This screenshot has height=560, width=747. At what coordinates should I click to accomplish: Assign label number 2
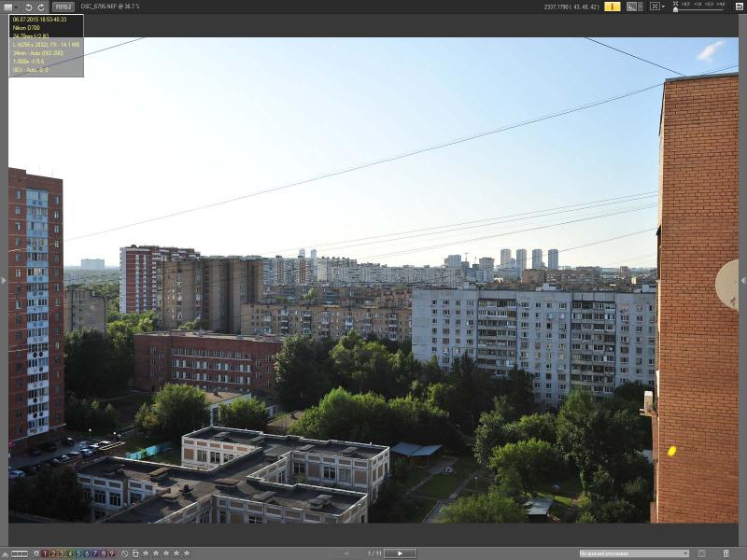[x=53, y=553]
